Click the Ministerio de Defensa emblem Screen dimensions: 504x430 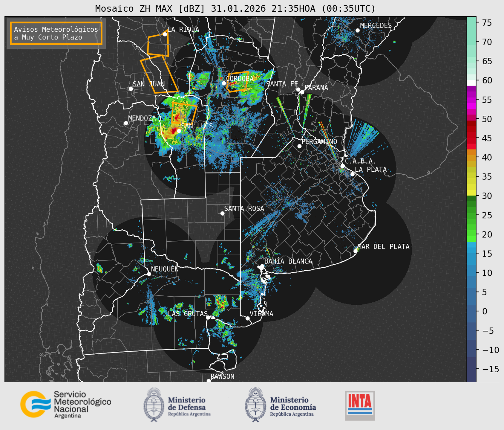(154, 405)
